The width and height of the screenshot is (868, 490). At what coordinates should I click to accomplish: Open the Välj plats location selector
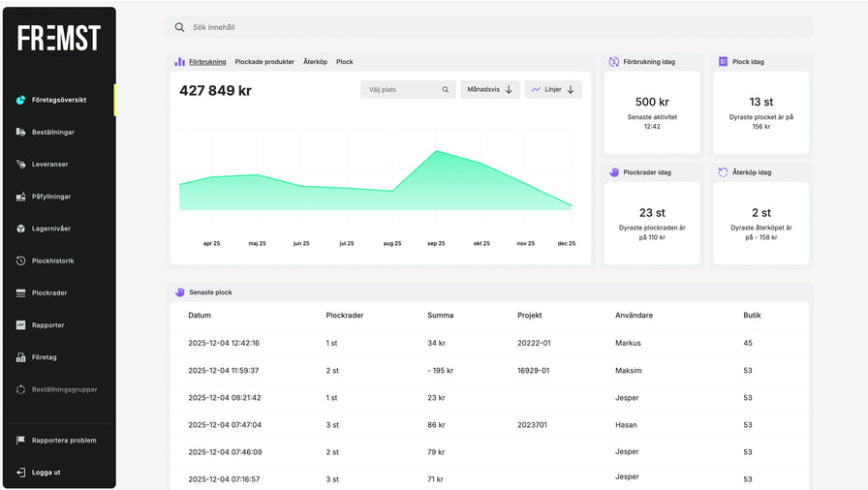(399, 90)
